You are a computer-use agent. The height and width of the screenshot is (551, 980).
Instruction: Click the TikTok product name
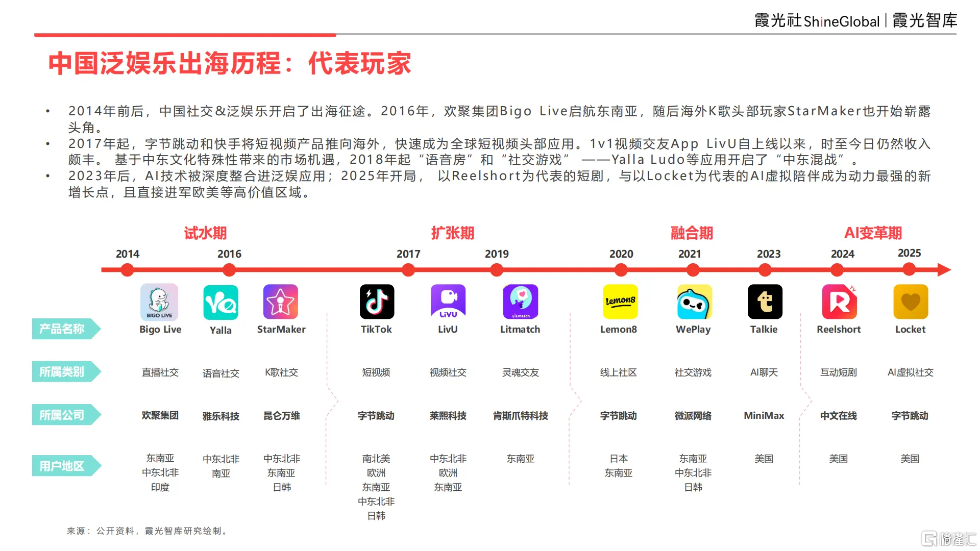pyautogui.click(x=376, y=330)
